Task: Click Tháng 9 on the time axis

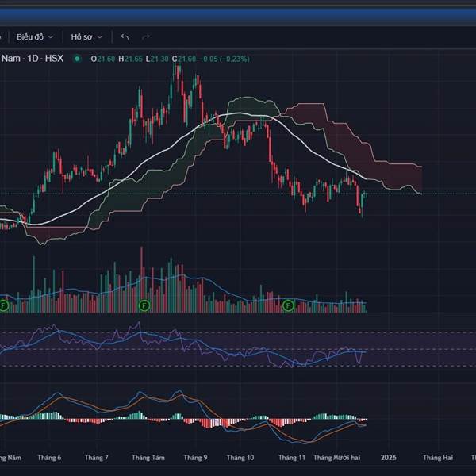Action: click(x=195, y=458)
